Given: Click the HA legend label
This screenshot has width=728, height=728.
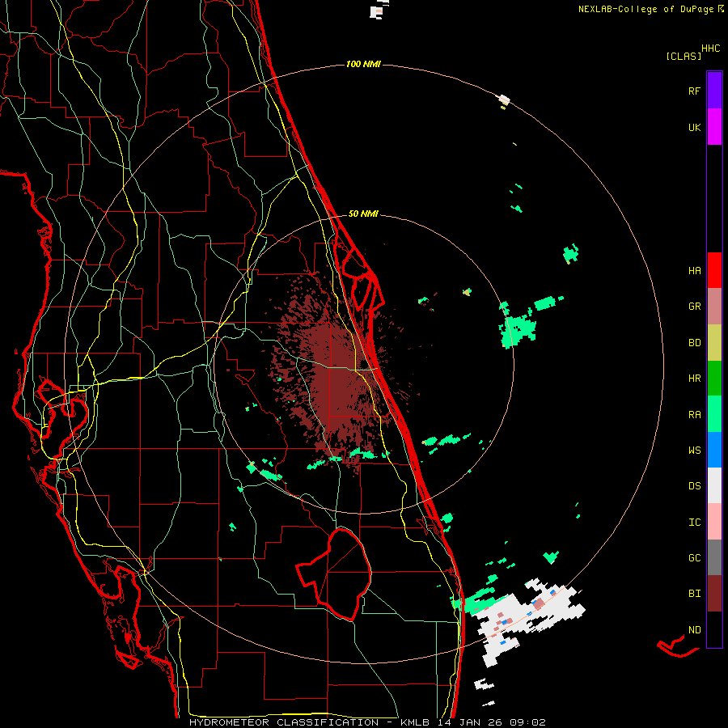Looking at the screenshot, I should click(694, 271).
